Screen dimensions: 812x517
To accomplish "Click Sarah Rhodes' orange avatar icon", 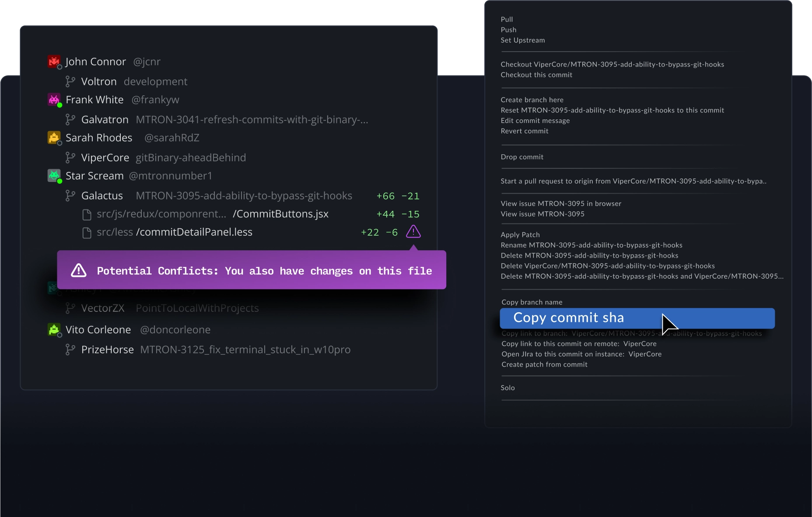I will click(54, 138).
